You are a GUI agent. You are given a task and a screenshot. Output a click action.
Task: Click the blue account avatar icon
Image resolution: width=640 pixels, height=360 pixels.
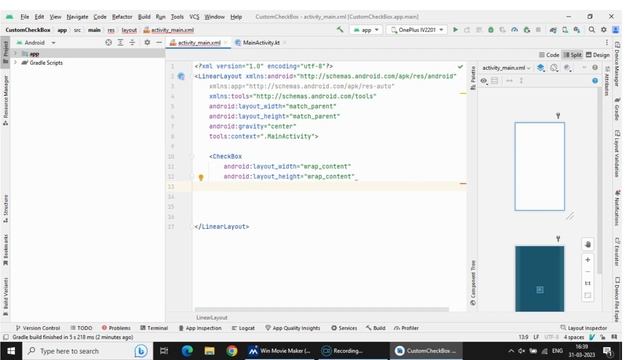616,30
